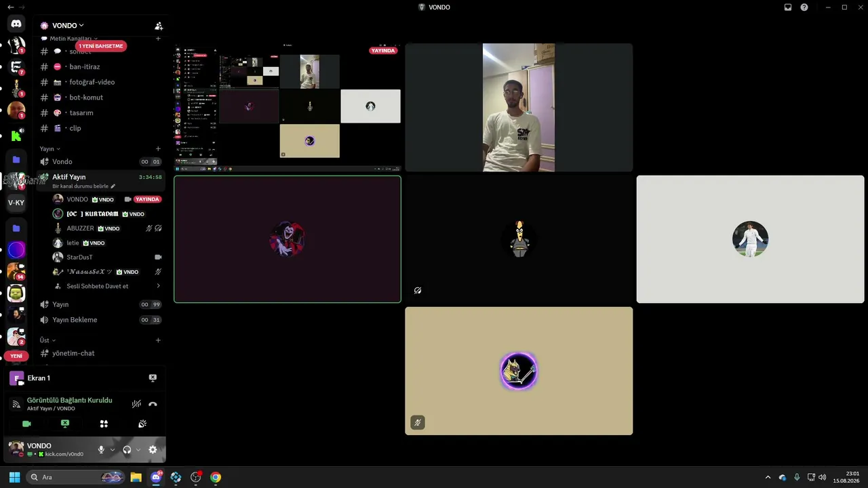Toggle screen share with green monitor button
Screen dimensions: 868x488
coord(65,424)
